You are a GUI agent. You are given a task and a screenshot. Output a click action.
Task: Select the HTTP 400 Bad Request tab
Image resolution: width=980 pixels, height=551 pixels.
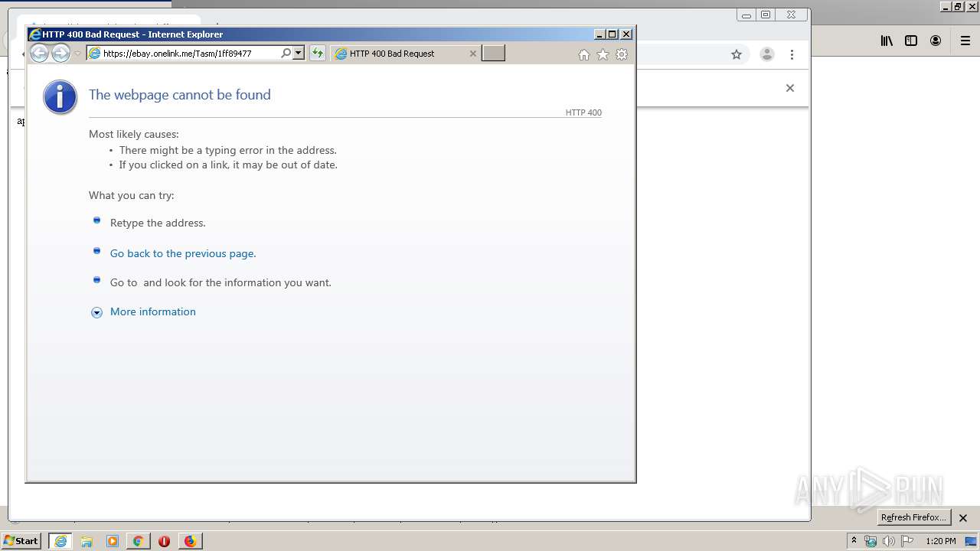(x=406, y=54)
